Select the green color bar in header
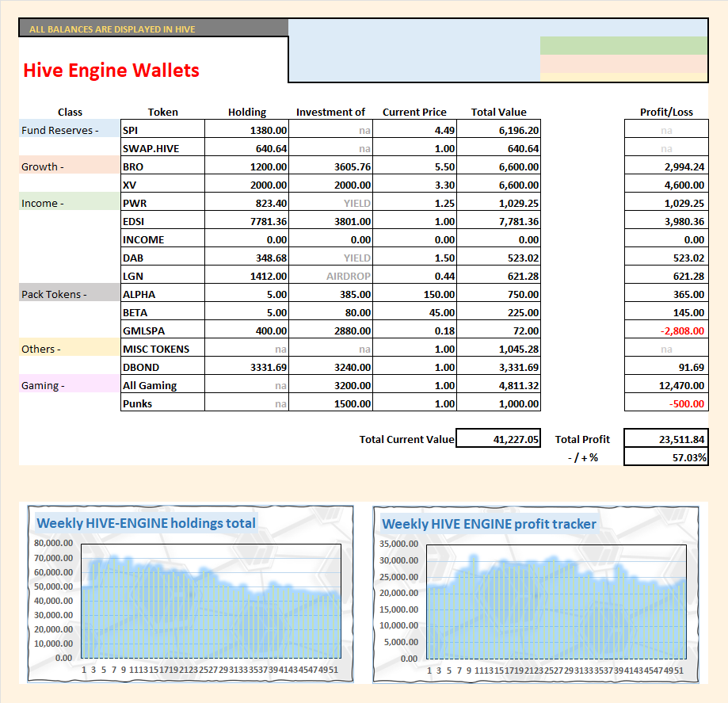Viewport: 728px width, 703px height. point(623,45)
